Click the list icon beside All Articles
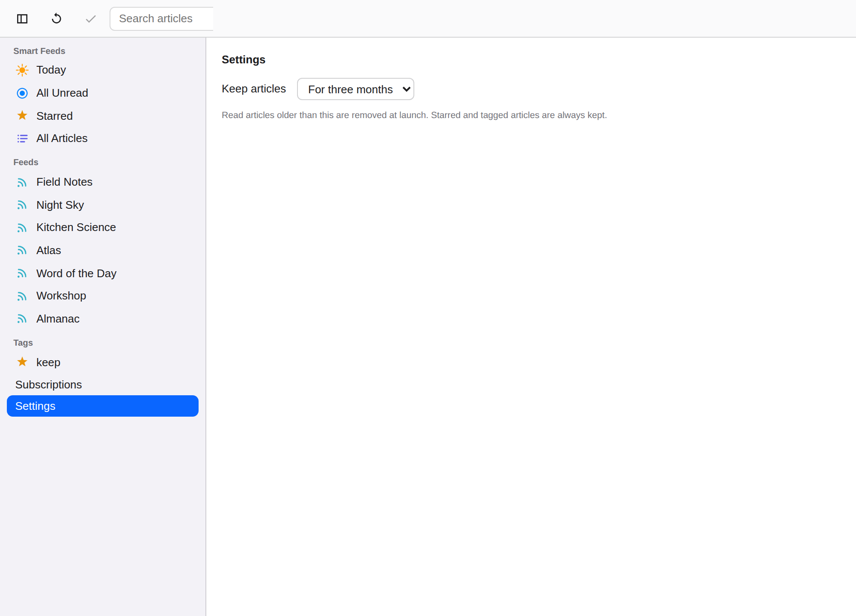Viewport: 856px width, 616px height. 22,139
